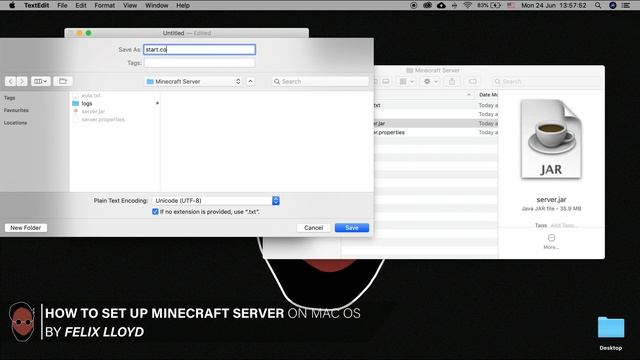Screen dimensions: 640x360
Task: Expand the logs folder arrow
Action: click(x=157, y=103)
